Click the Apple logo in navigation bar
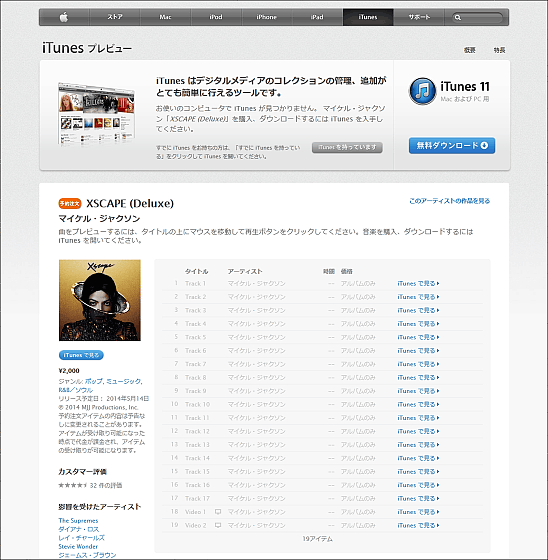Image resolution: width=548 pixels, height=560 pixels. [x=64, y=17]
